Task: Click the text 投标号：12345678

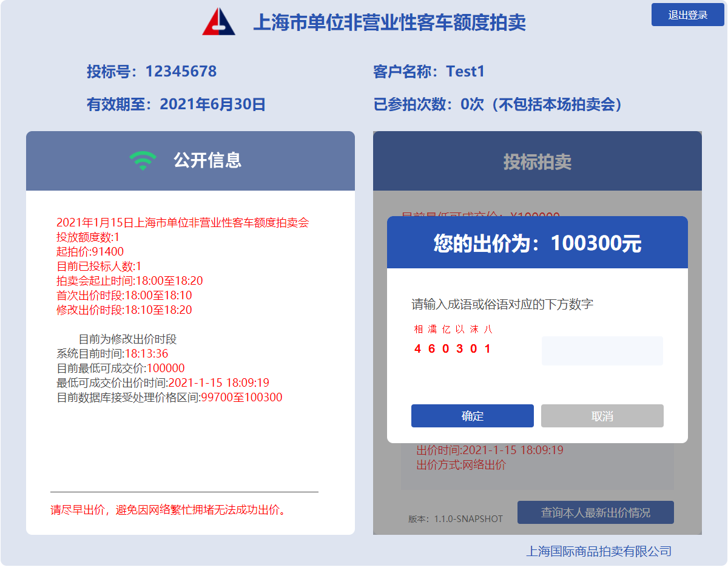Action: 152,72
